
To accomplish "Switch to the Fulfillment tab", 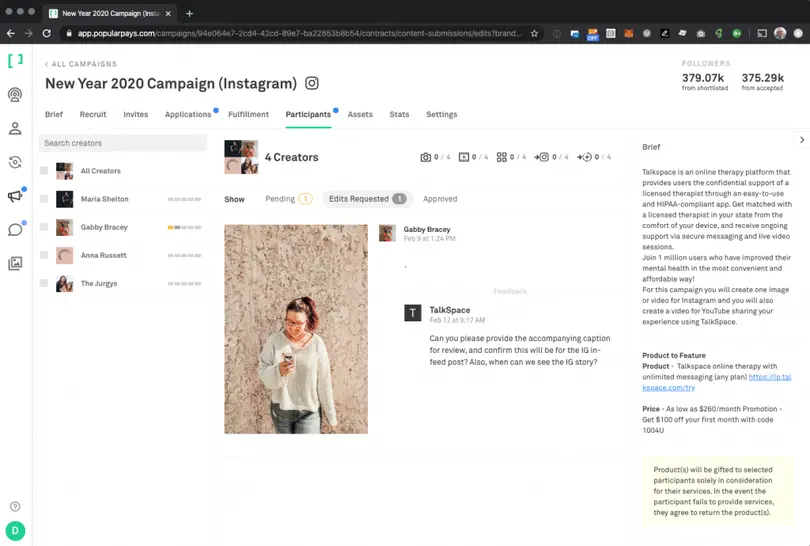I will tap(248, 115).
